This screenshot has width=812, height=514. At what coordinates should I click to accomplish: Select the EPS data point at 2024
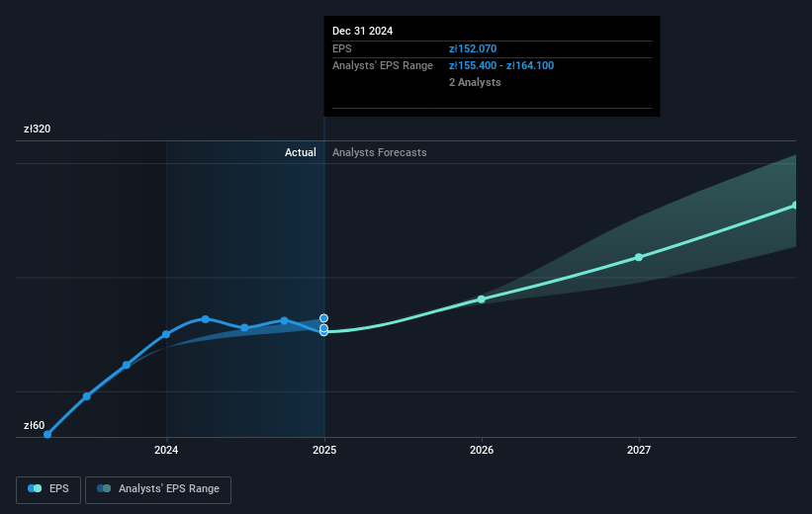tap(166, 334)
